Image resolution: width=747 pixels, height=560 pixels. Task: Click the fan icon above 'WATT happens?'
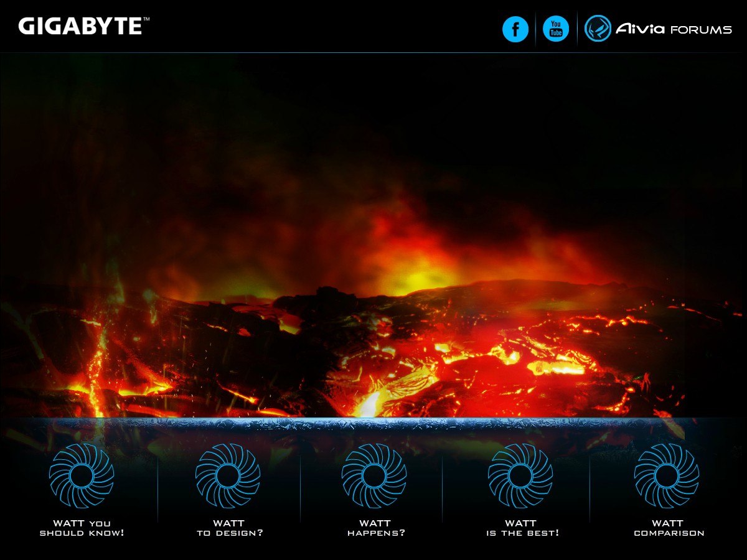374,476
